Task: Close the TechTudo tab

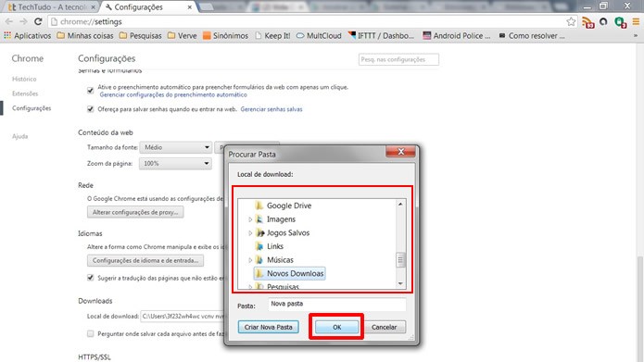Action: [94, 7]
